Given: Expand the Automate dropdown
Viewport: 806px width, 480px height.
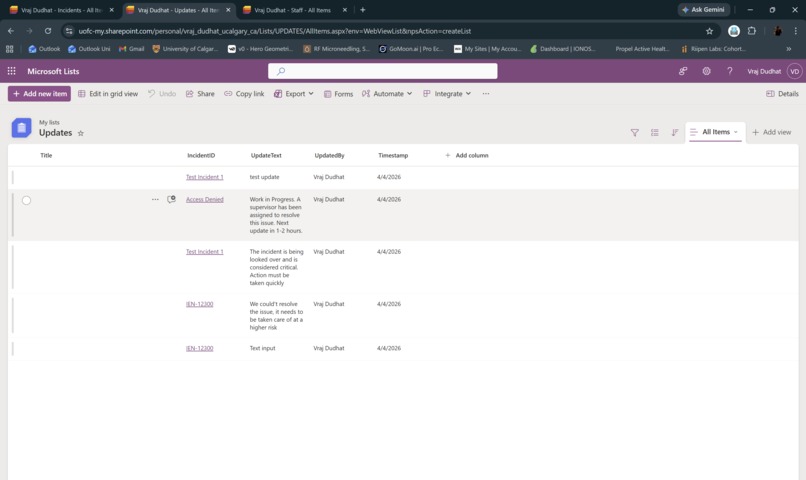Looking at the screenshot, I should tap(387, 94).
